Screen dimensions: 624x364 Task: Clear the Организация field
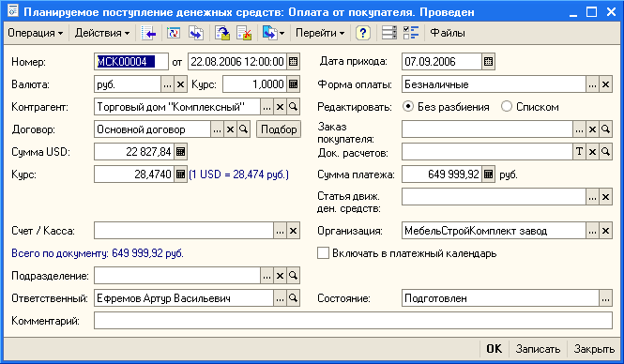coord(605,231)
